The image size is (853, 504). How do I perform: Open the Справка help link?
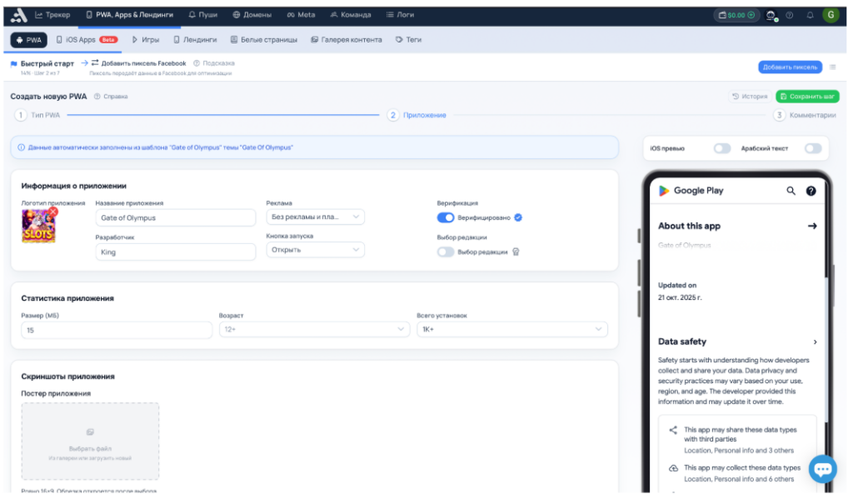pyautogui.click(x=112, y=97)
